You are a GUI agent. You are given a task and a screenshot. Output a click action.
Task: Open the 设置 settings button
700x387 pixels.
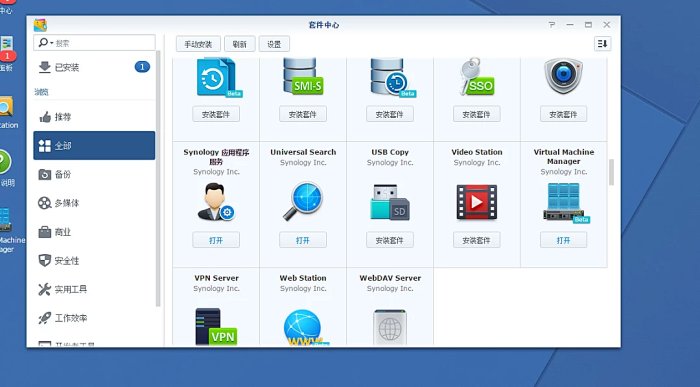[x=274, y=44]
